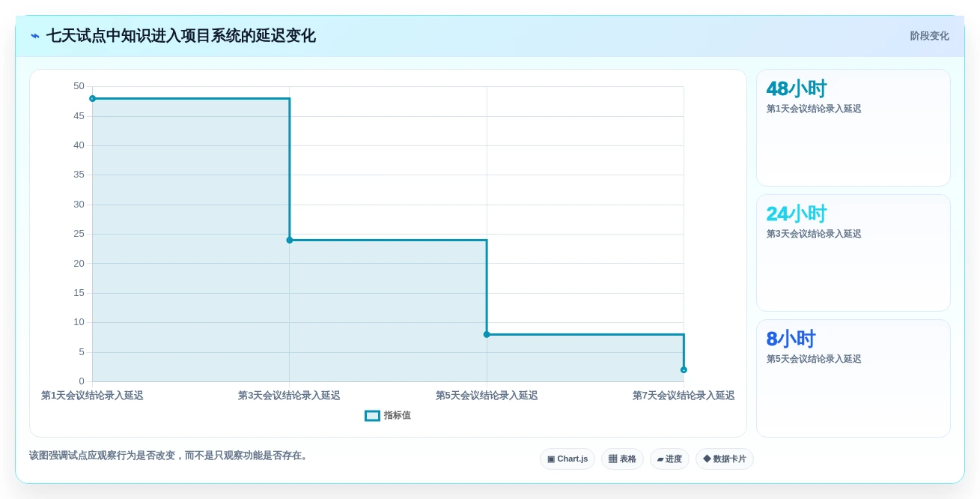
Task: Click the 阶段变化 label in header
Action: pos(929,36)
